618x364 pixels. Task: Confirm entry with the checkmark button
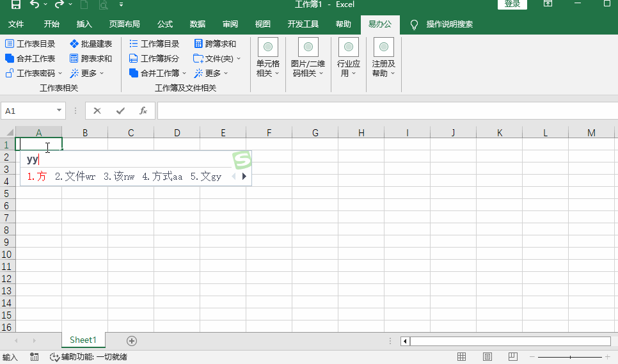121,111
